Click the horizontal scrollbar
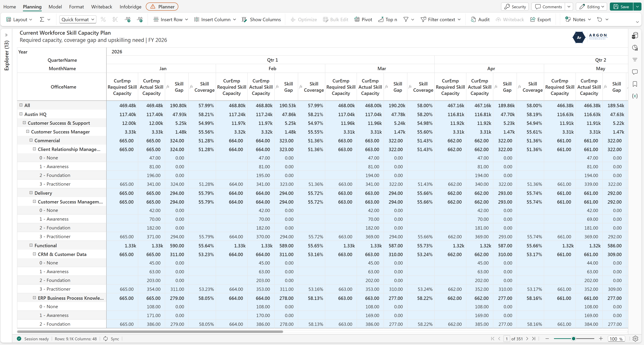Viewport: 644px width, 345px height. click(x=150, y=332)
